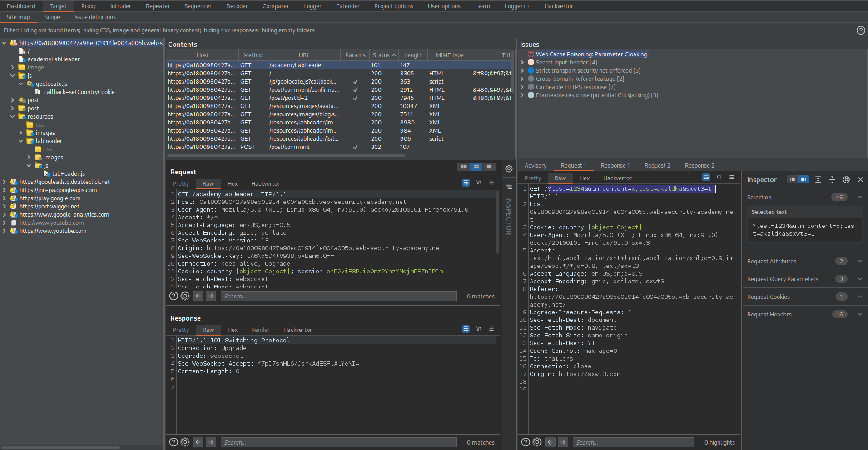Go to next match in issue viewer search

(x=563, y=442)
